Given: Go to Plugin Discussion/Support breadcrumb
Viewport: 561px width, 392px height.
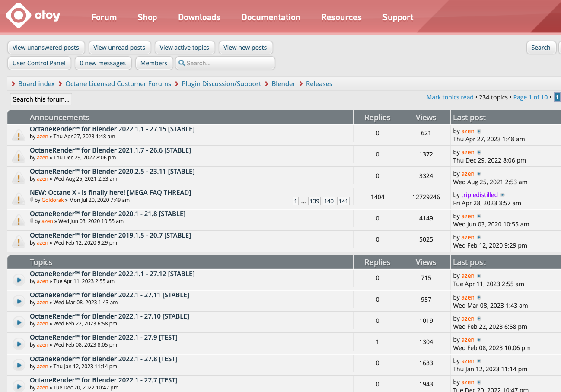Looking at the screenshot, I should 221,84.
